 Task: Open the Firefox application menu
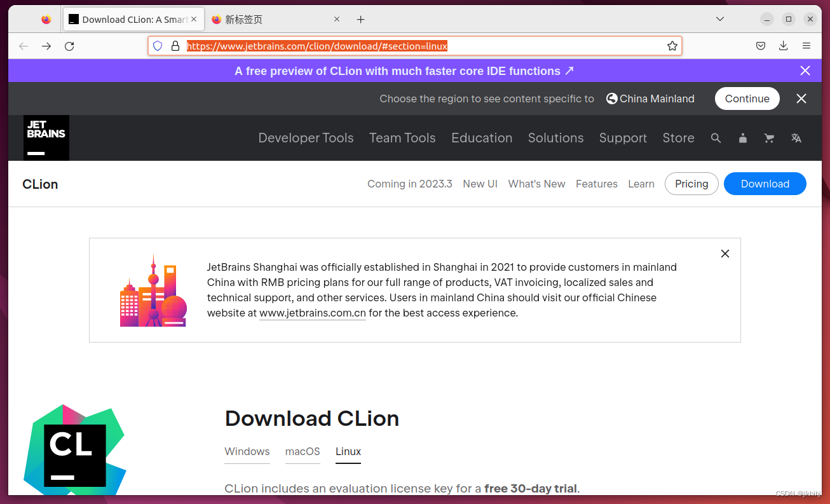(806, 46)
